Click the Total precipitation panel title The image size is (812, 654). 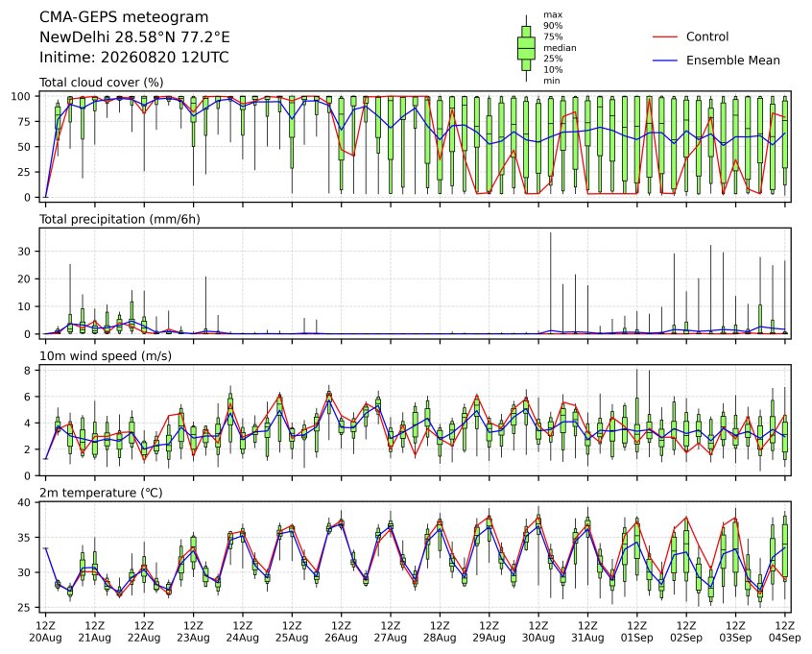[x=120, y=219]
